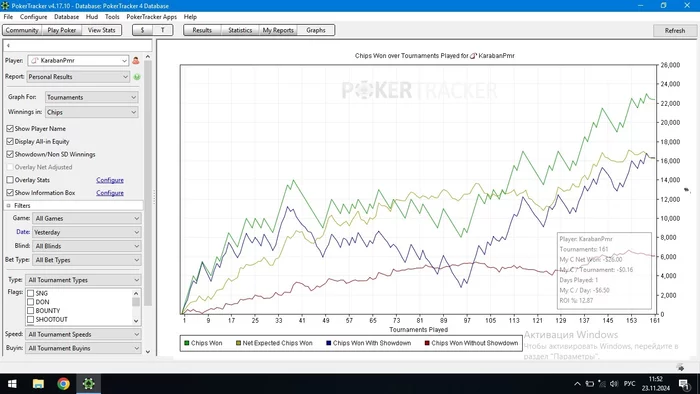Open the Blind filter dropdown

coord(87,246)
